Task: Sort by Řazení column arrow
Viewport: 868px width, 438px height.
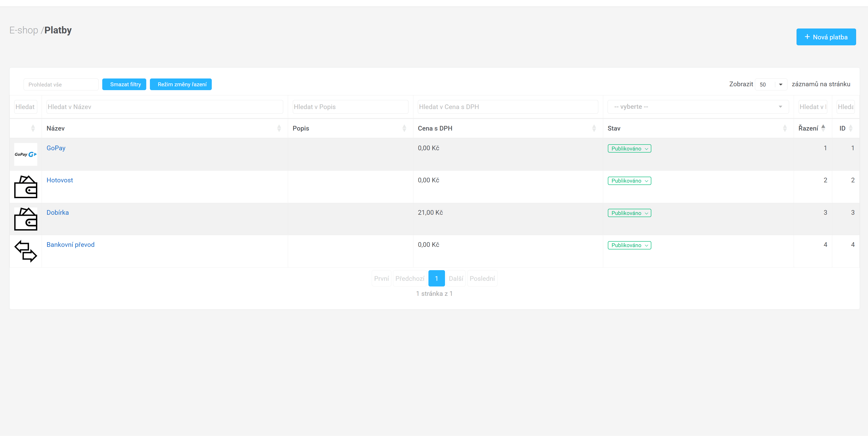Action: [x=823, y=128]
